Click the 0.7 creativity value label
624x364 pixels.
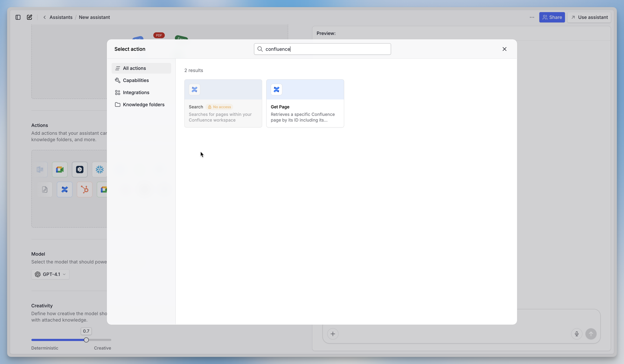click(x=86, y=331)
